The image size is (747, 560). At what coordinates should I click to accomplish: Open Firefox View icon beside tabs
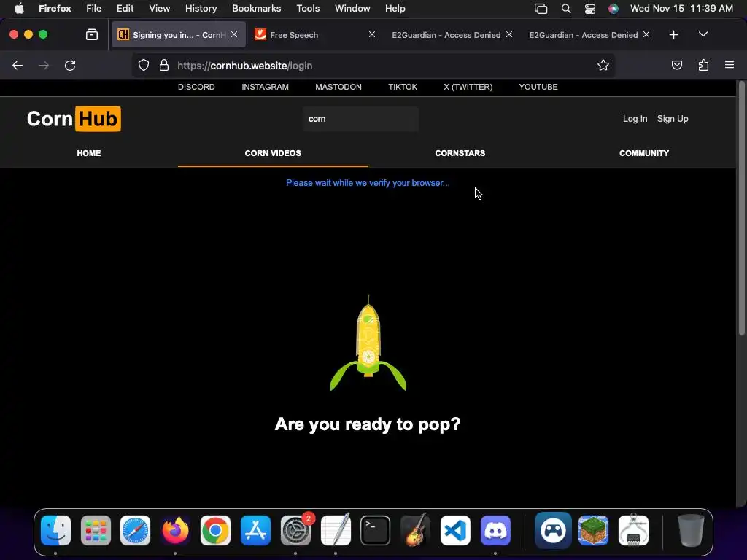[x=92, y=35]
